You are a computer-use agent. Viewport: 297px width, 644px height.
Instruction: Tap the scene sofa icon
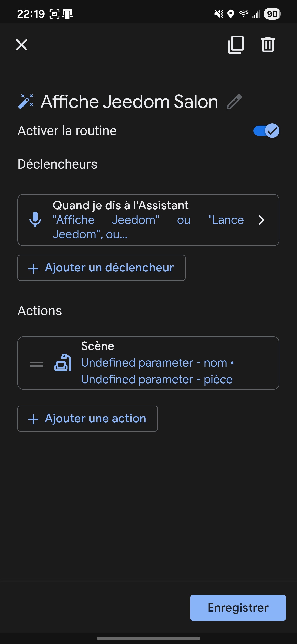click(x=63, y=363)
